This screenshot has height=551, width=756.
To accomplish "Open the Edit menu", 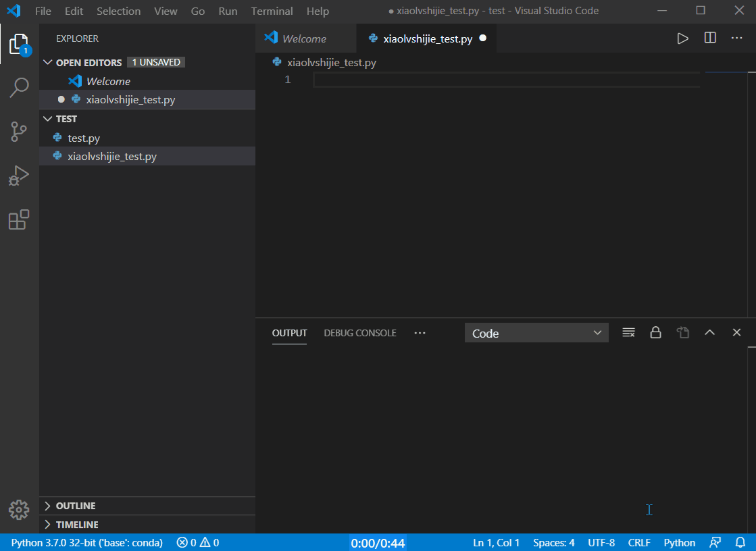I will click(x=74, y=11).
